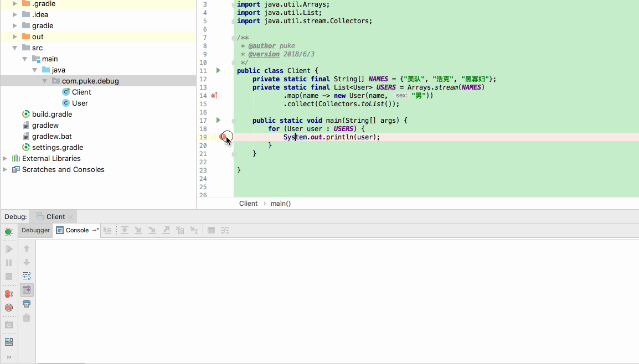Open the Client class file

pyautogui.click(x=81, y=92)
